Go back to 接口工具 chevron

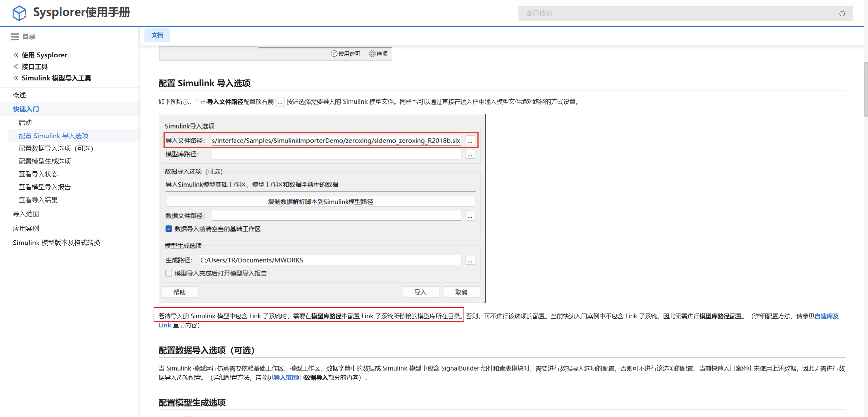(x=16, y=67)
